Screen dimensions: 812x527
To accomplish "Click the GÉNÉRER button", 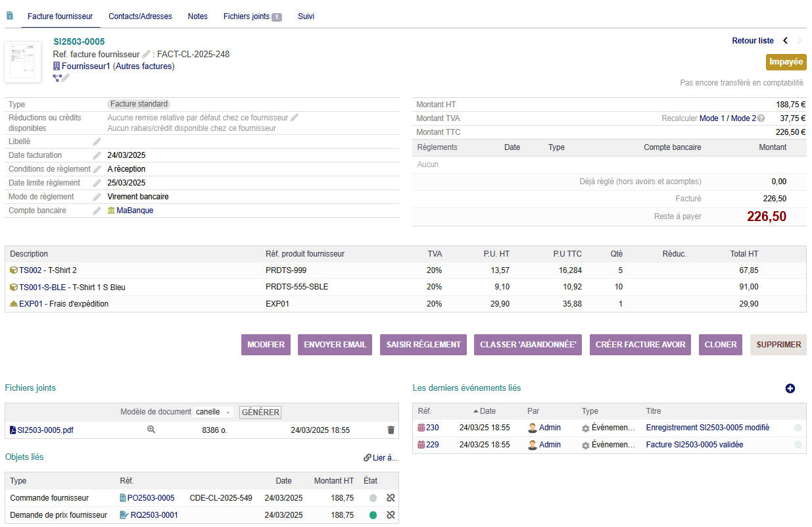I will [260, 413].
